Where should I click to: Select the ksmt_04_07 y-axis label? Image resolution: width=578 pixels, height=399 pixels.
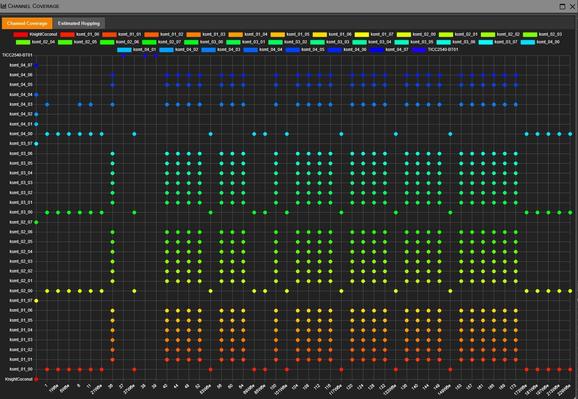point(21,65)
